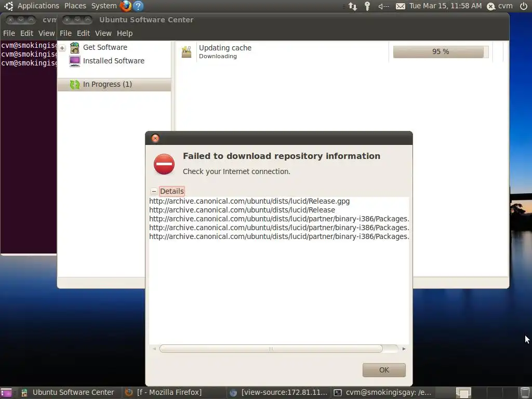Click the red error stop icon
532x399 pixels.
pos(164,164)
